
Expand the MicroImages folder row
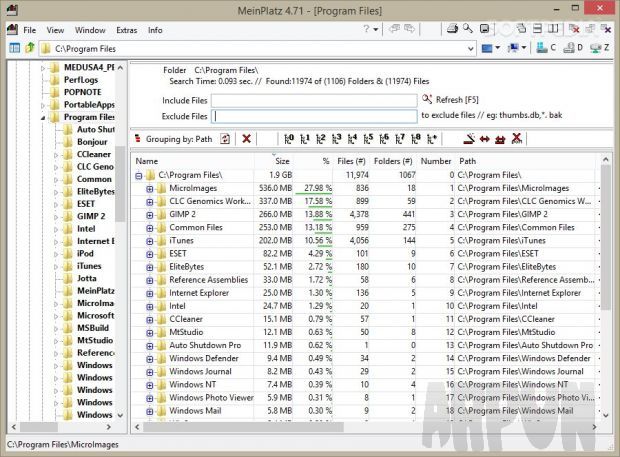click(x=149, y=189)
